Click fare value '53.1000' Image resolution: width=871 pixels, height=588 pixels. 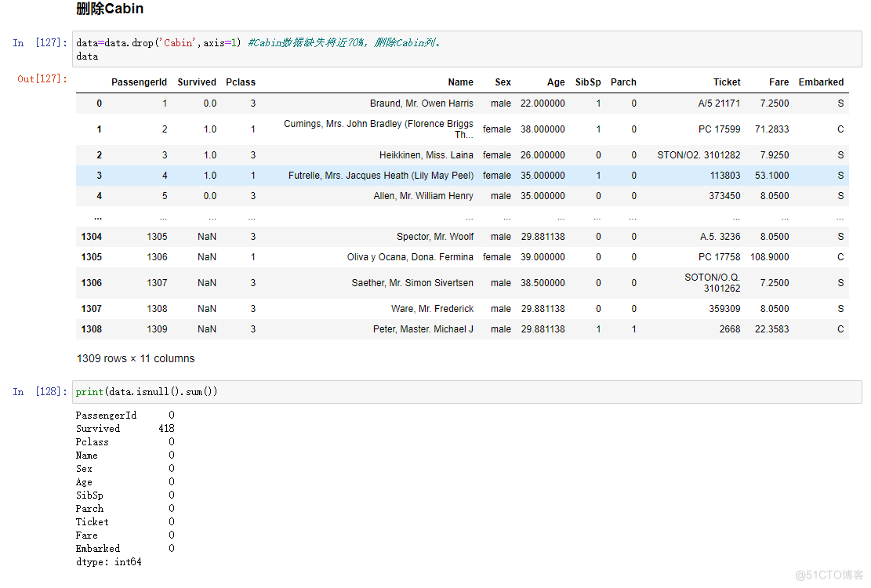click(x=771, y=176)
